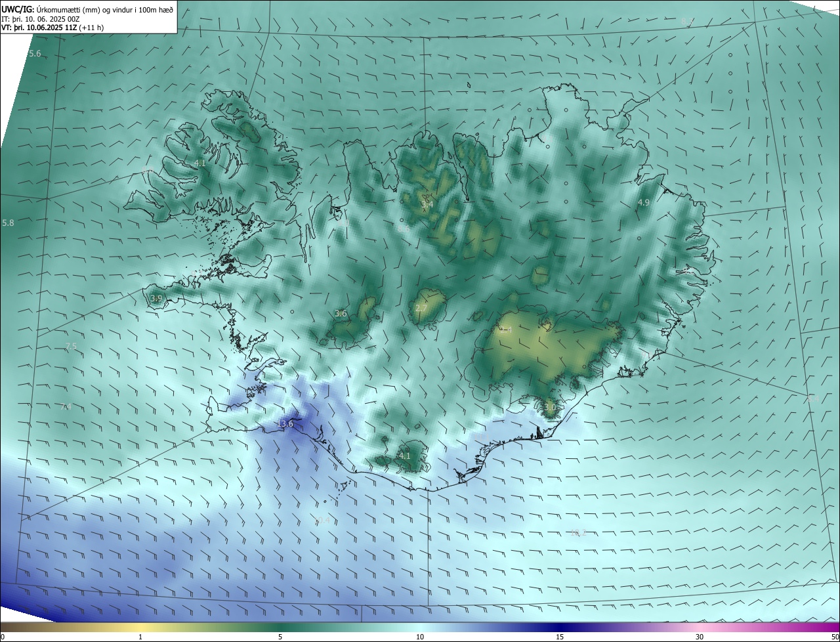This screenshot has width=840, height=642.
Task: Click the 5.8 value label
Action: coord(8,223)
